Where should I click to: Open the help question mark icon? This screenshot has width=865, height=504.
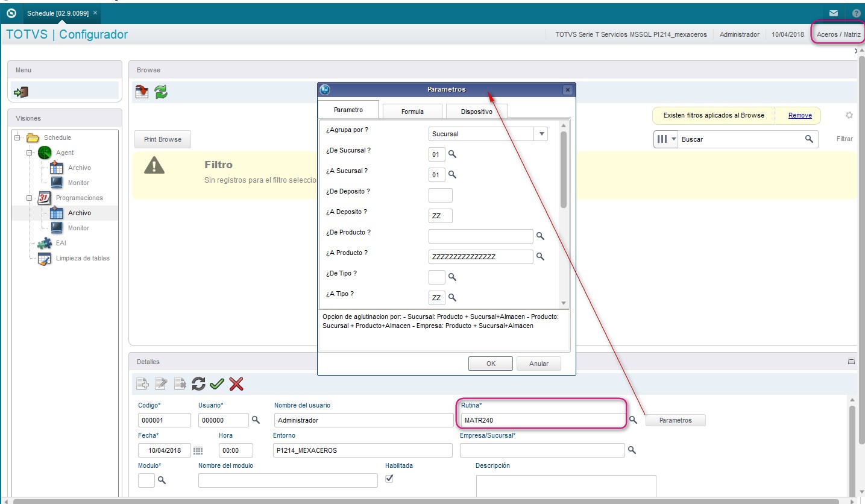[857, 13]
